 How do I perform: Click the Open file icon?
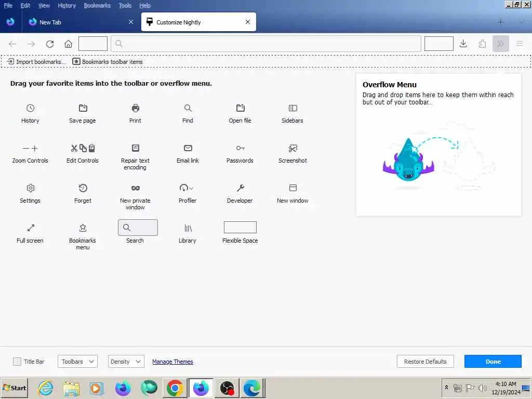[x=240, y=108]
